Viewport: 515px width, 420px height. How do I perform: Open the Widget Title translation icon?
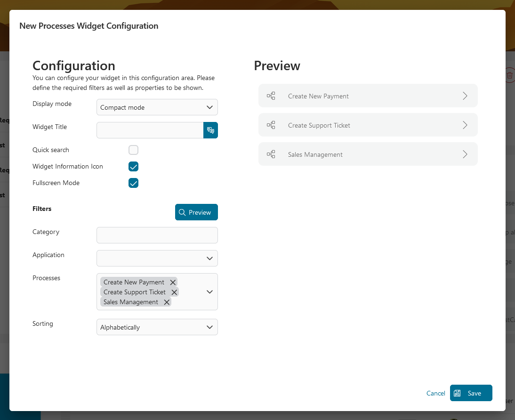[x=210, y=130]
